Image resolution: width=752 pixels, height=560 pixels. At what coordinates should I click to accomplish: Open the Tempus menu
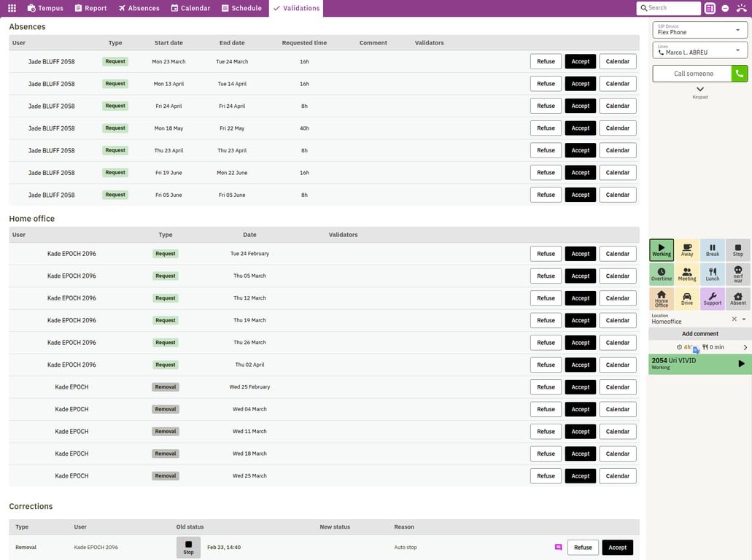(45, 8)
